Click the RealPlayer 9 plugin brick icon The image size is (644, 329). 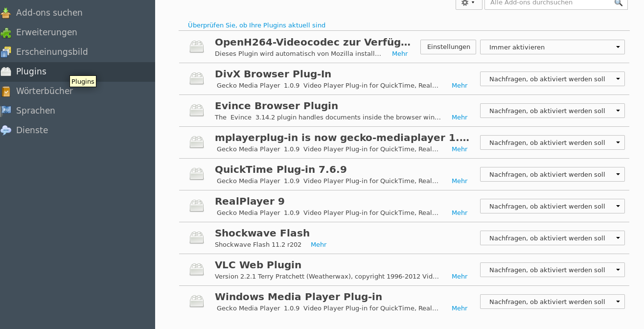[x=197, y=206]
